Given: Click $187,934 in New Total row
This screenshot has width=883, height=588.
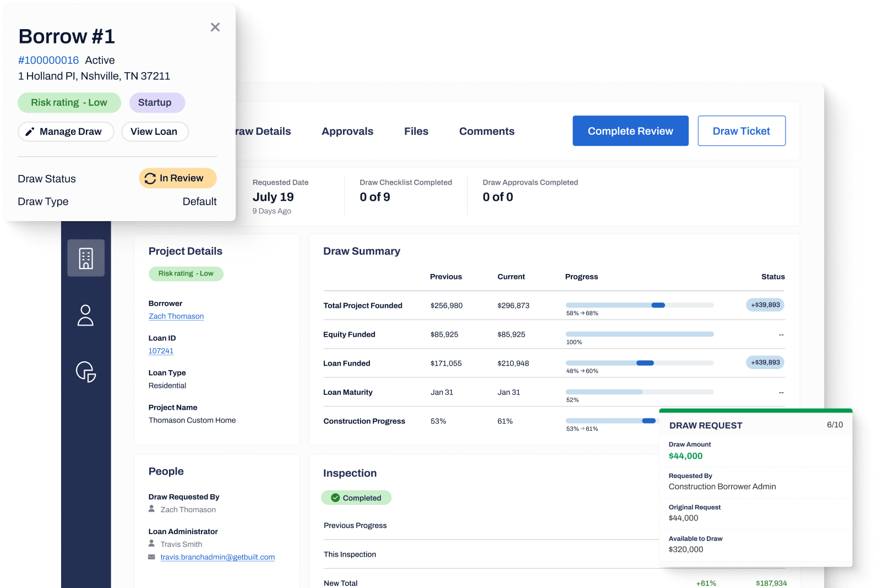Looking at the screenshot, I should click(771, 583).
